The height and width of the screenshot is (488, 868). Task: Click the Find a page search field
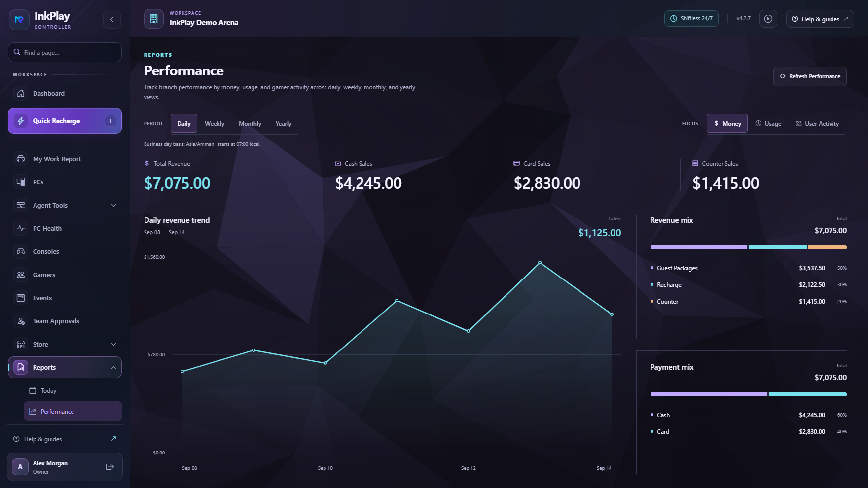[x=65, y=52]
